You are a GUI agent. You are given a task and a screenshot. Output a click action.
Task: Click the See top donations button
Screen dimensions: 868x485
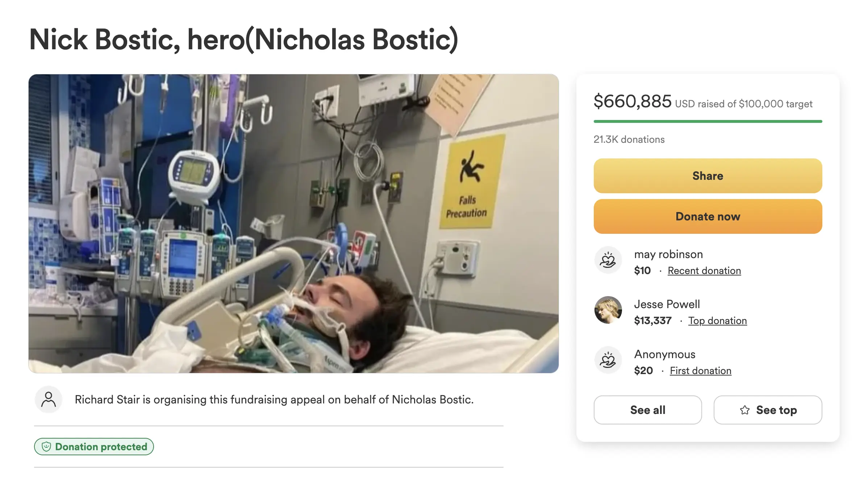[x=768, y=410]
